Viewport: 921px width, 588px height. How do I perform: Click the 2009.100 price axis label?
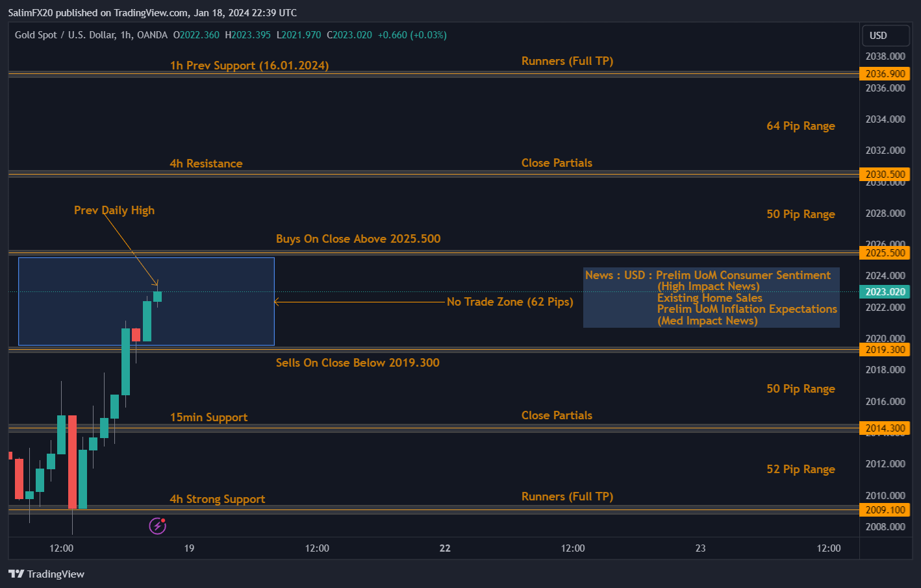tap(885, 510)
